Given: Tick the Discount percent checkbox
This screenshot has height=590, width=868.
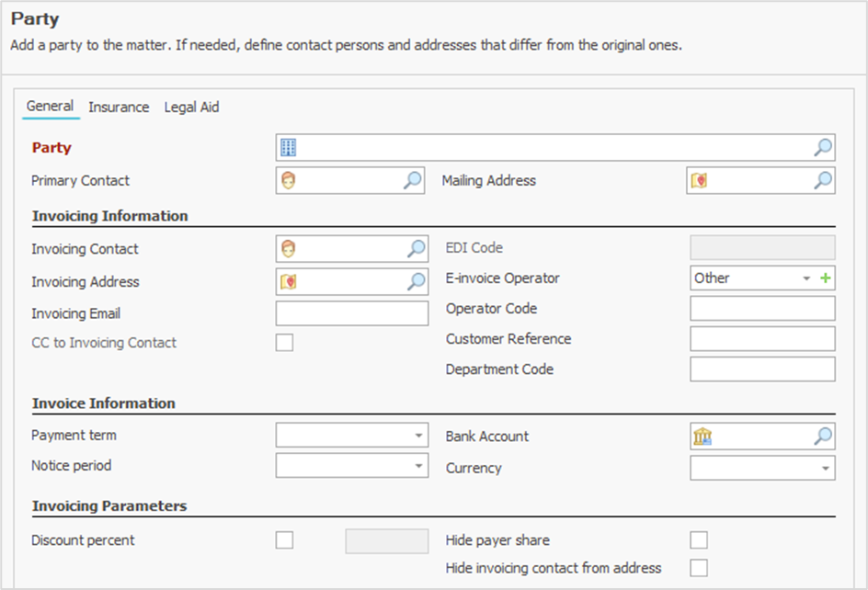Looking at the screenshot, I should [x=285, y=540].
